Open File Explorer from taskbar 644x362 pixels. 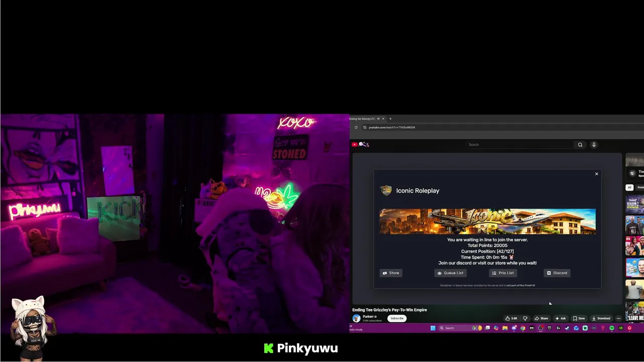point(505,328)
